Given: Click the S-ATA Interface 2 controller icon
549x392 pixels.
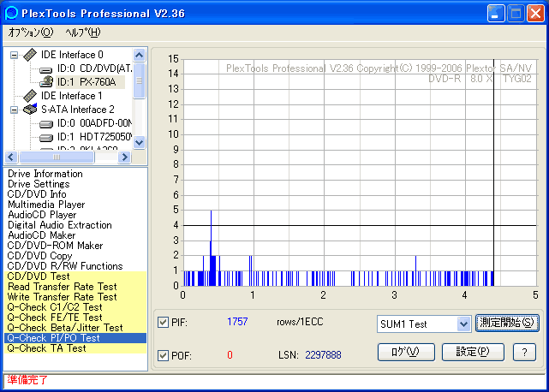Looking at the screenshot, I should click(x=30, y=110).
